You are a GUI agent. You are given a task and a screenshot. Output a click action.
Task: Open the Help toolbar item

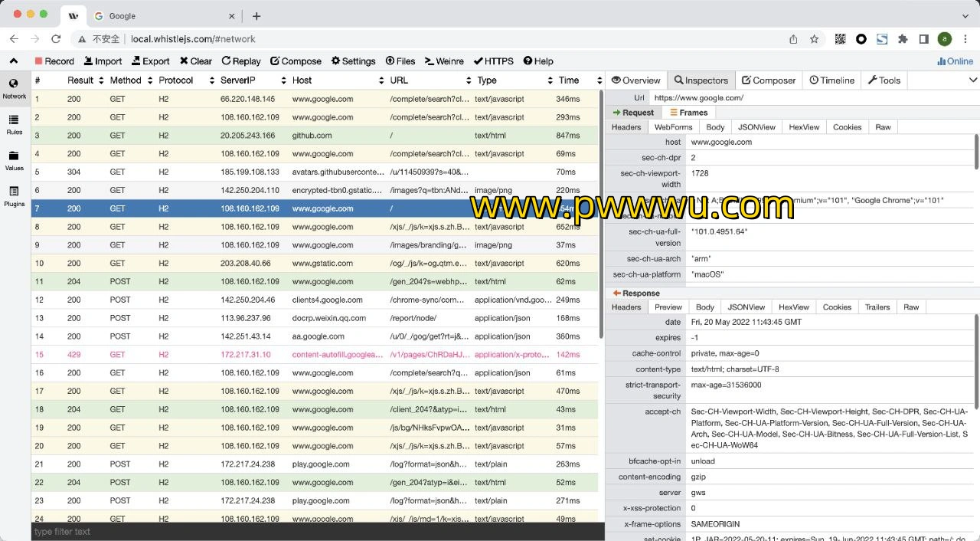[x=538, y=61]
